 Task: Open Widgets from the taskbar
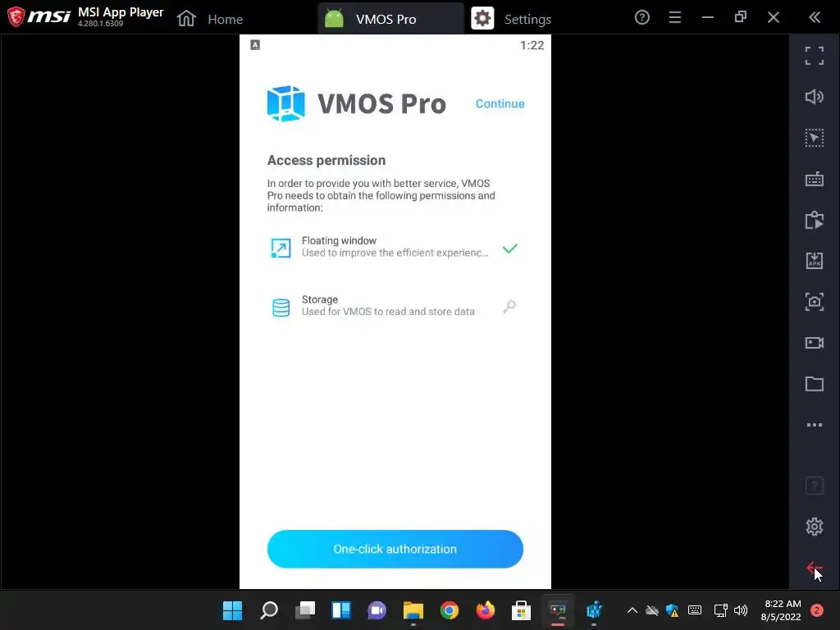[341, 610]
